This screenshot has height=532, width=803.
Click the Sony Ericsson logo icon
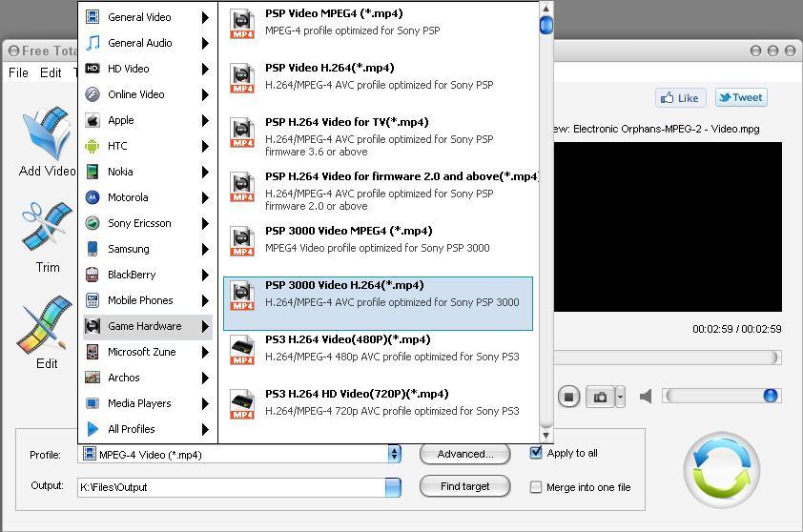(x=93, y=223)
